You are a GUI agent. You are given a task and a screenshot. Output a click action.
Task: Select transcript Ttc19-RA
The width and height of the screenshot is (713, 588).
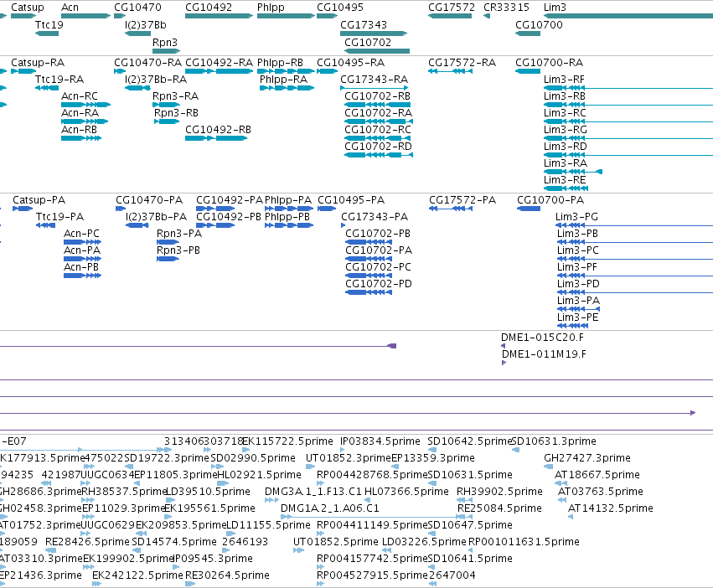47,88
